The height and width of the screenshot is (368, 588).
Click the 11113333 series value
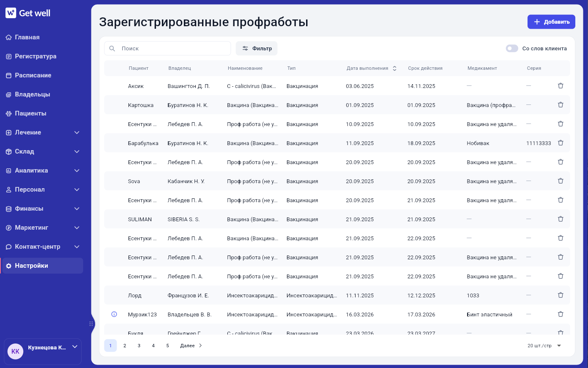[539, 143]
